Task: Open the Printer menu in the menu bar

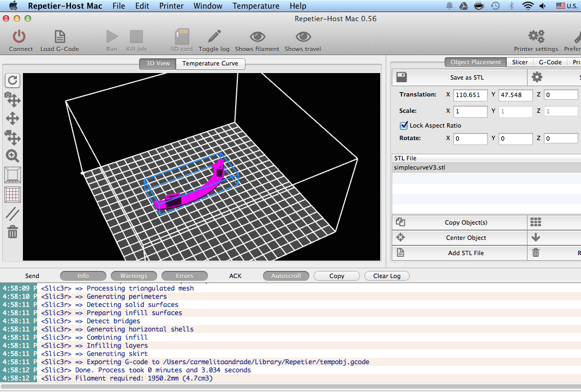Action: pyautogui.click(x=171, y=6)
